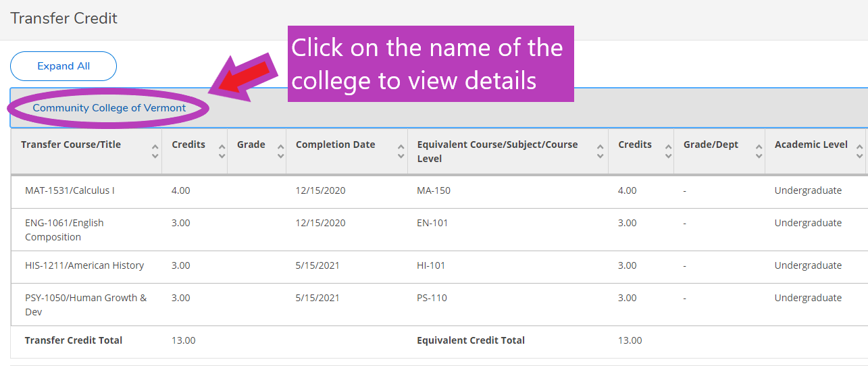
Task: Select the Completion Date column header
Action: click(x=347, y=151)
